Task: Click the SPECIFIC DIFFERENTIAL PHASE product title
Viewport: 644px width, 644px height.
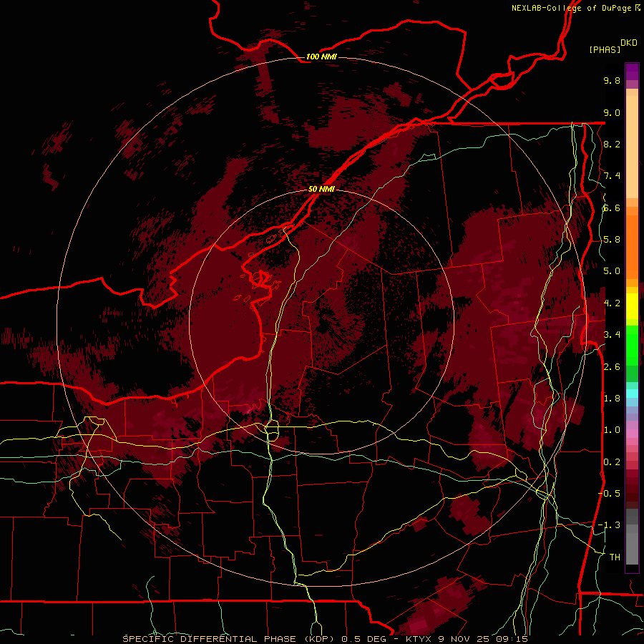Action: point(209,639)
